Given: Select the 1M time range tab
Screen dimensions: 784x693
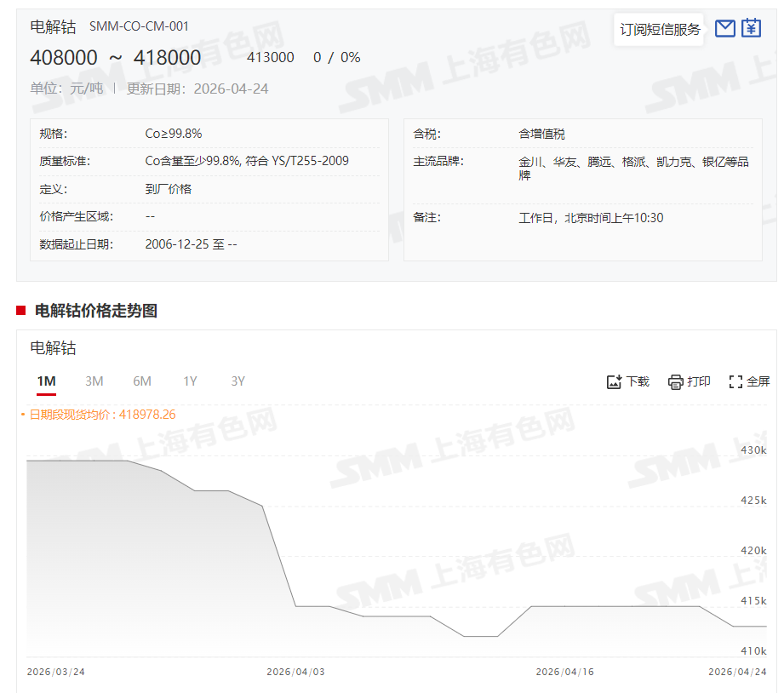Looking at the screenshot, I should [x=46, y=381].
